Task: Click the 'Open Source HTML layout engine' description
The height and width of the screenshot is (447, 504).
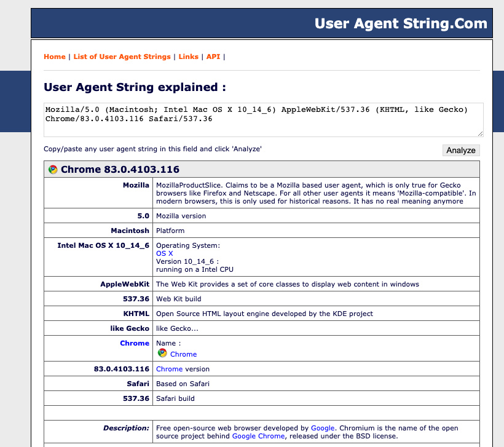Action: [x=264, y=314]
